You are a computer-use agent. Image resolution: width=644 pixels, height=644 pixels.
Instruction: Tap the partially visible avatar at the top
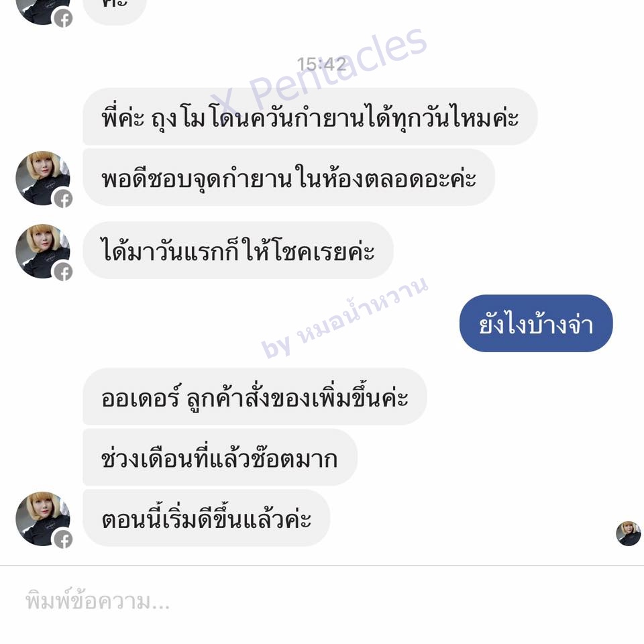click(43, 12)
